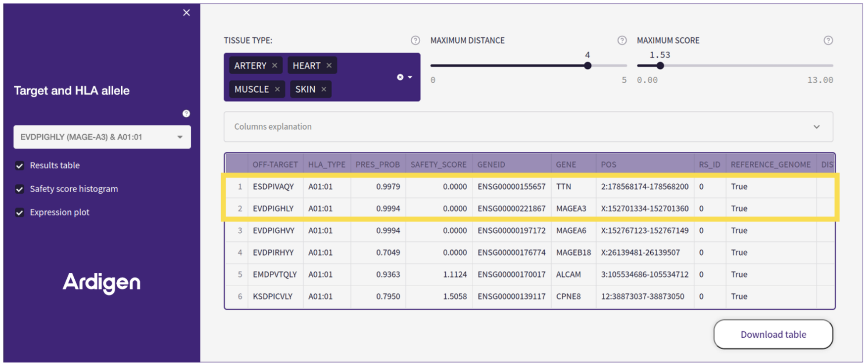The width and height of the screenshot is (868, 364).
Task: Click the Ardigen logo
Action: [101, 283]
